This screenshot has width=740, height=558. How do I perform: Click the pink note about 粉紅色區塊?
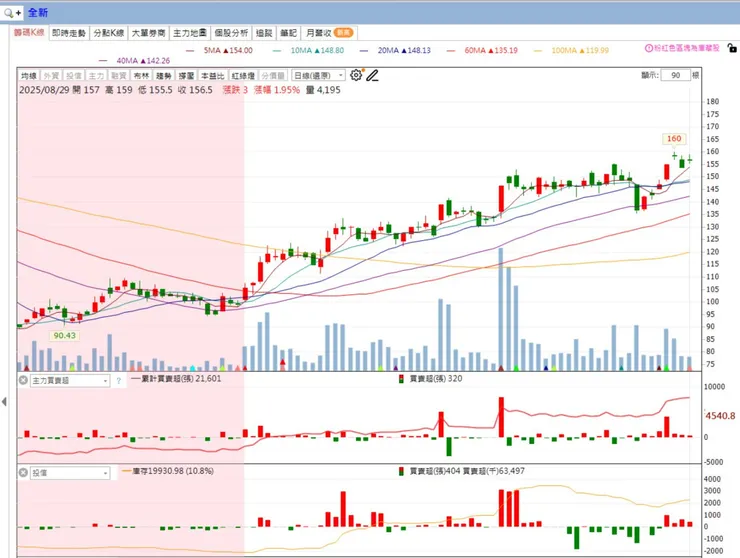click(x=687, y=48)
